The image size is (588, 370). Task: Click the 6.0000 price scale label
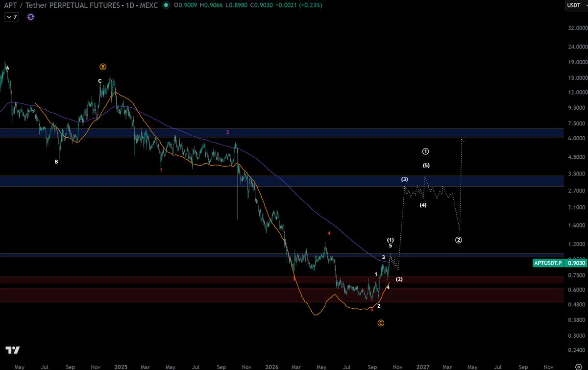click(x=576, y=139)
